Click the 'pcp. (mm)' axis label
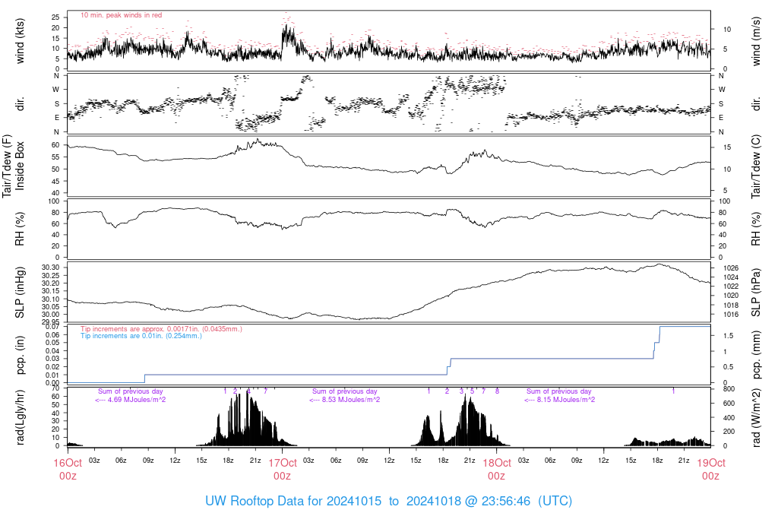The image size is (778, 532). tap(756, 355)
